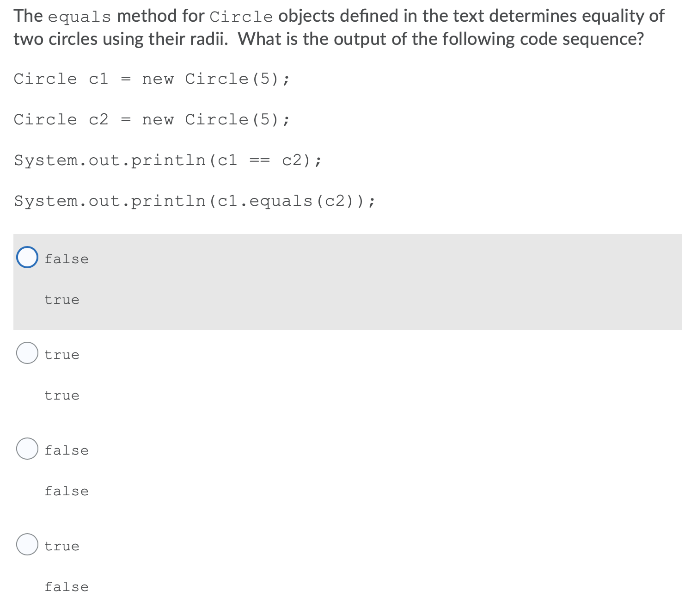Click the 'false' label of the first option
697x616 pixels.
66,259
